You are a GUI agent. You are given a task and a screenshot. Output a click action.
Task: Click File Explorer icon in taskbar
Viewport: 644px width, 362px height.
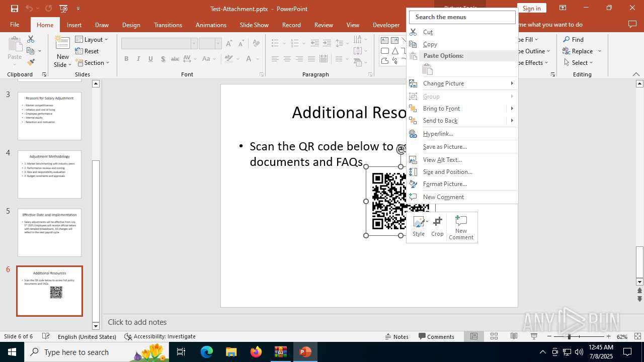click(231, 352)
